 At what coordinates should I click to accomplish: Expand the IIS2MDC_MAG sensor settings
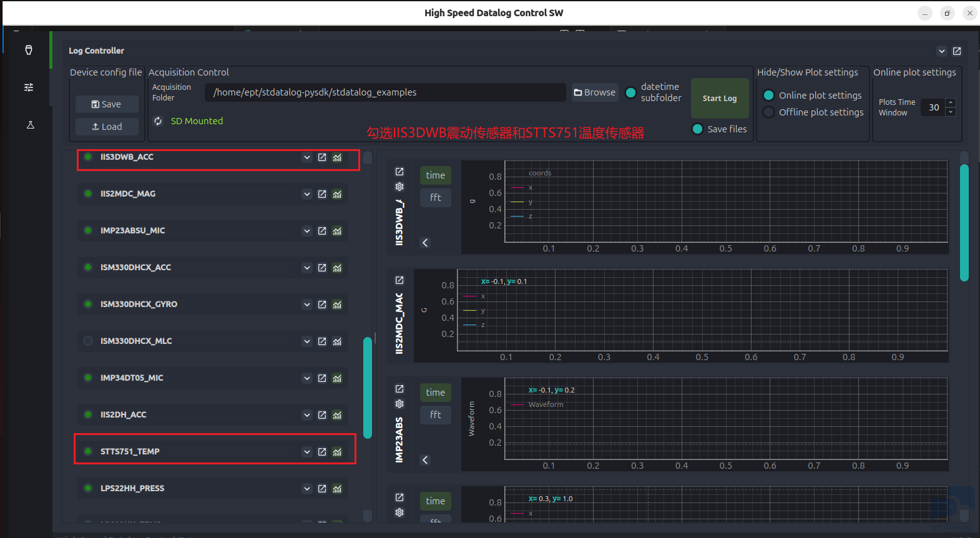pyautogui.click(x=306, y=194)
